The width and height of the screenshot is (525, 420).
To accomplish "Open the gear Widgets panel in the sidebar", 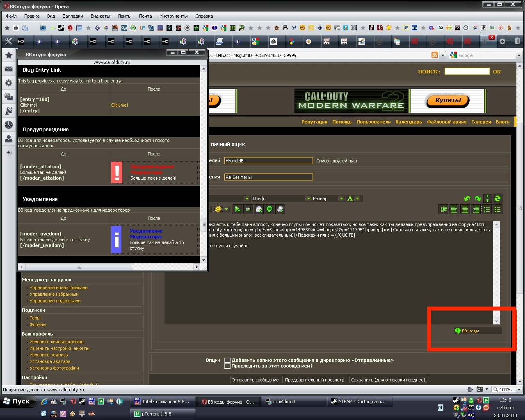I will pos(9,83).
